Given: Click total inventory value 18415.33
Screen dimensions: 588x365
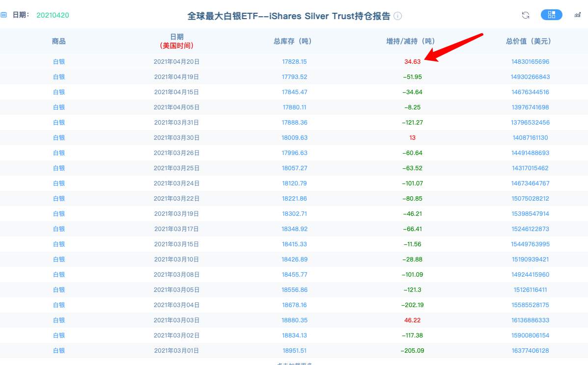Looking at the screenshot, I should [x=294, y=244].
